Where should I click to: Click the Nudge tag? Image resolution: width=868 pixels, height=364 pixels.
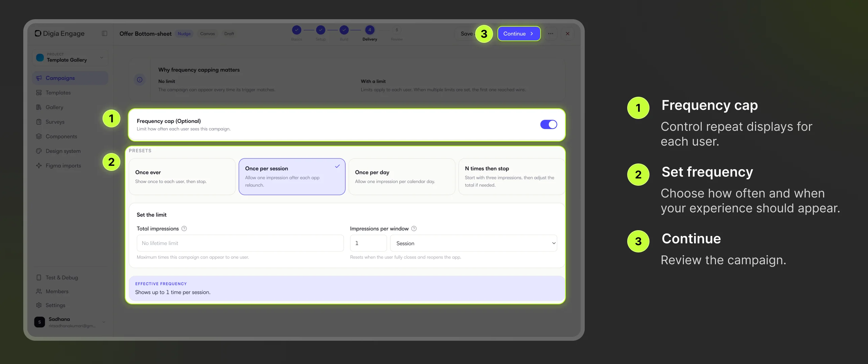[x=184, y=34]
